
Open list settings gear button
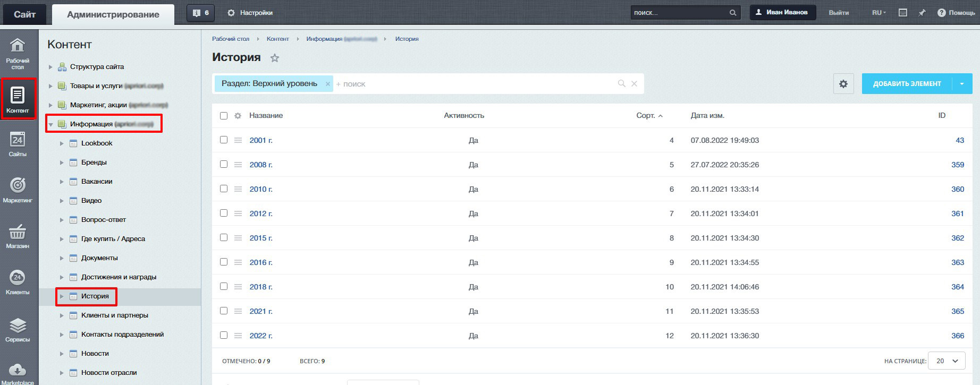click(843, 84)
